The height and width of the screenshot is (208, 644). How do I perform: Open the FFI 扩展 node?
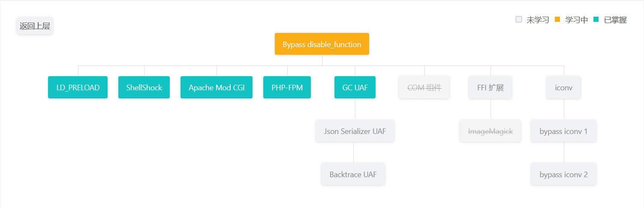(490, 88)
